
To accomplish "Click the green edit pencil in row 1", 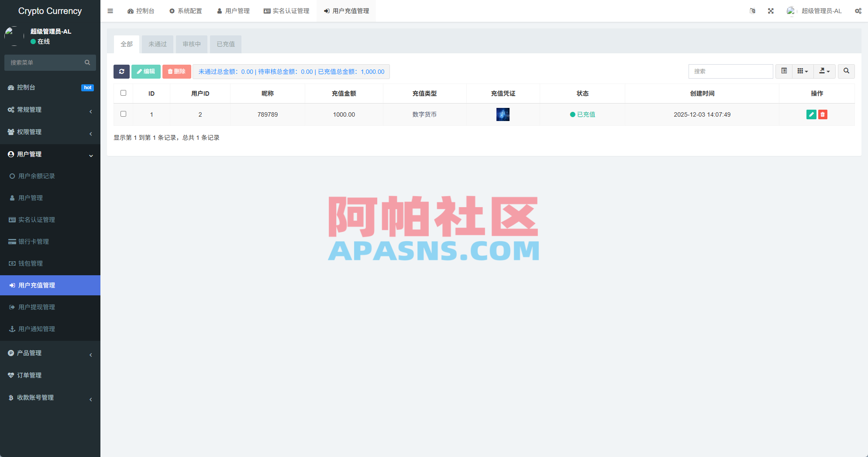I will tap(811, 114).
